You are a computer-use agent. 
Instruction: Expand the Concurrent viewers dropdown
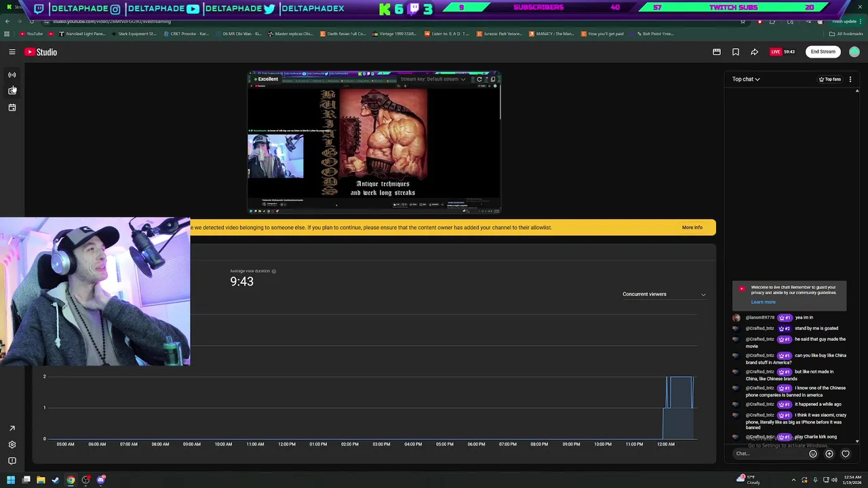(664, 294)
